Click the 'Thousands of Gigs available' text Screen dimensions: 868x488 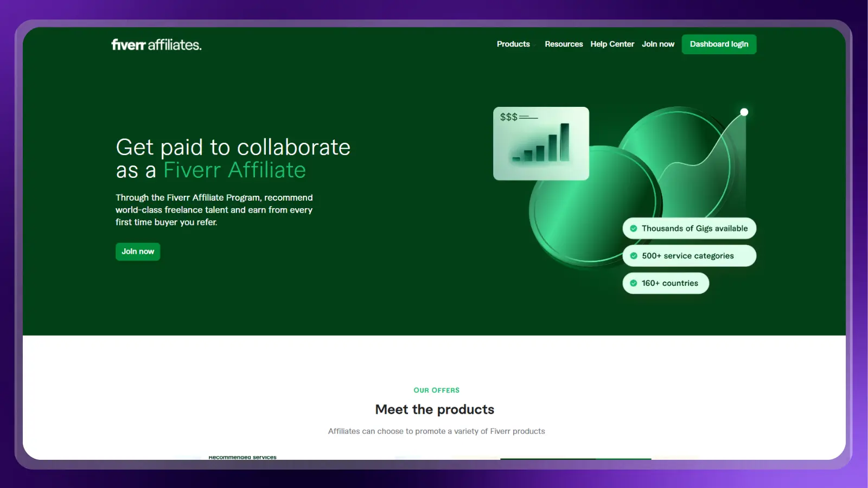tap(694, 228)
